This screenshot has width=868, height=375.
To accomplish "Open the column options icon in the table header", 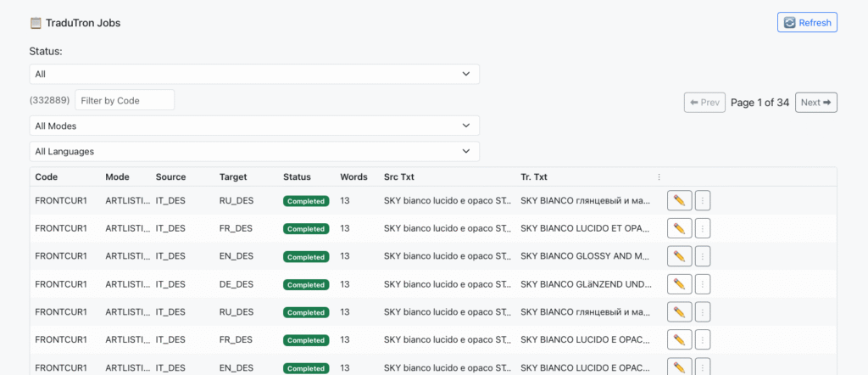I will [659, 177].
